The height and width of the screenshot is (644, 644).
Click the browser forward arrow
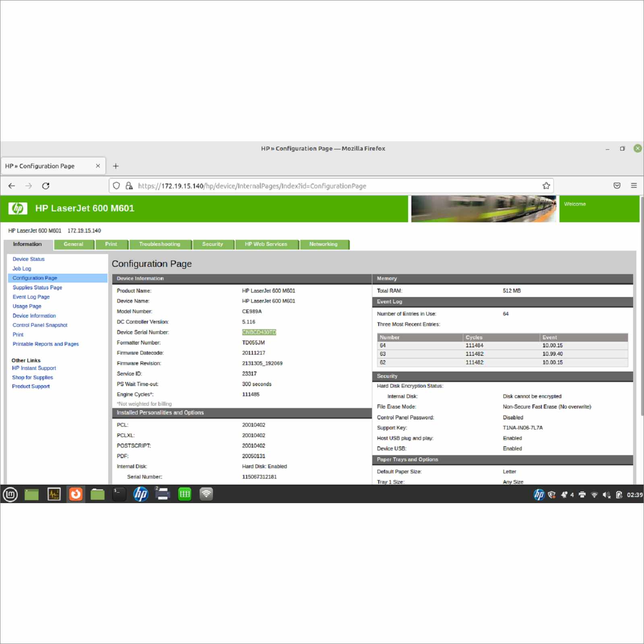tap(29, 186)
